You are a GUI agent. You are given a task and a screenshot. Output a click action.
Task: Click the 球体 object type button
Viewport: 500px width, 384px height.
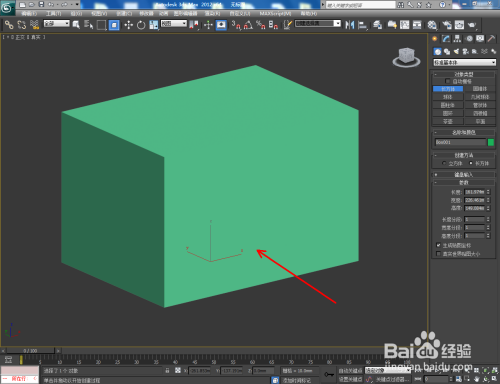coord(448,97)
